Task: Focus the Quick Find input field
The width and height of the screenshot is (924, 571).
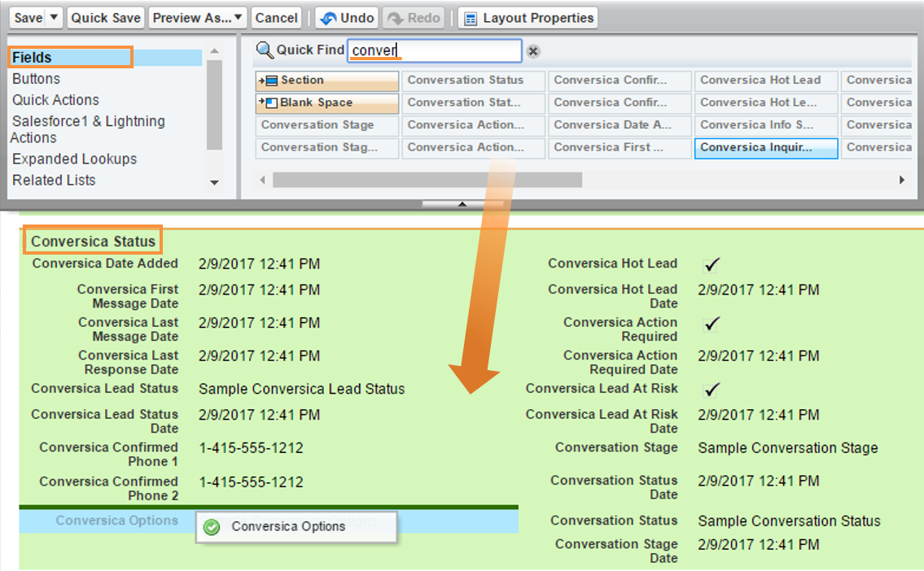Action: (x=435, y=50)
